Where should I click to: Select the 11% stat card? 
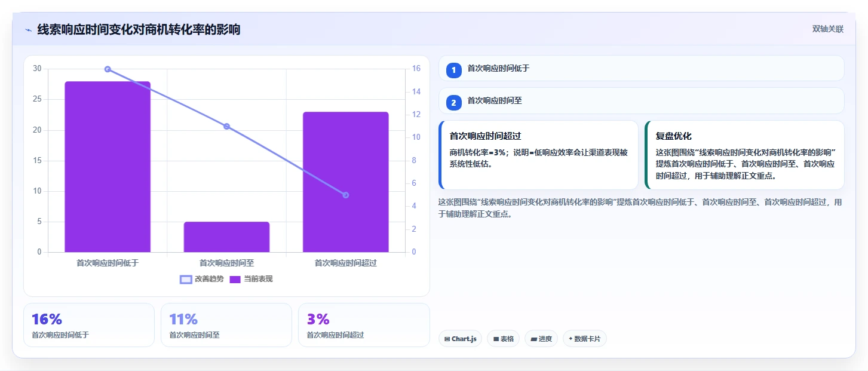coord(226,325)
